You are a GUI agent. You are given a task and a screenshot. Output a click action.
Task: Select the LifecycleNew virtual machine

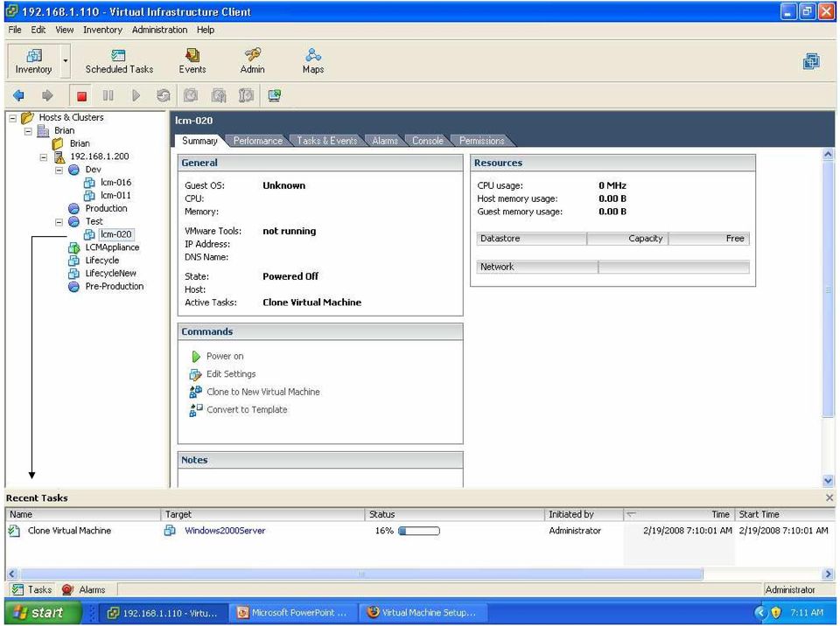(x=110, y=273)
